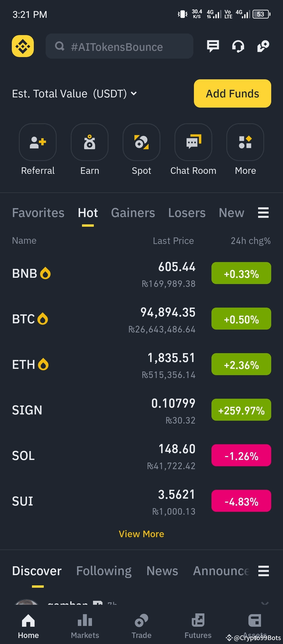Open the Spot trading icon

pyautogui.click(x=141, y=142)
